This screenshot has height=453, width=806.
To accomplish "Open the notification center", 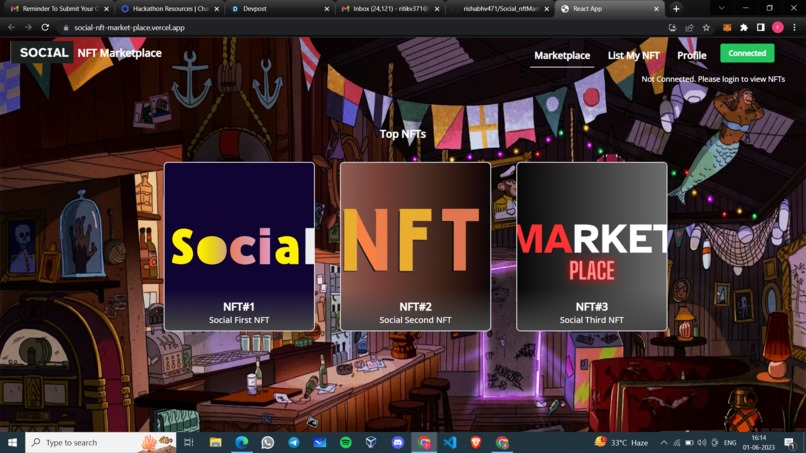I will 790,442.
